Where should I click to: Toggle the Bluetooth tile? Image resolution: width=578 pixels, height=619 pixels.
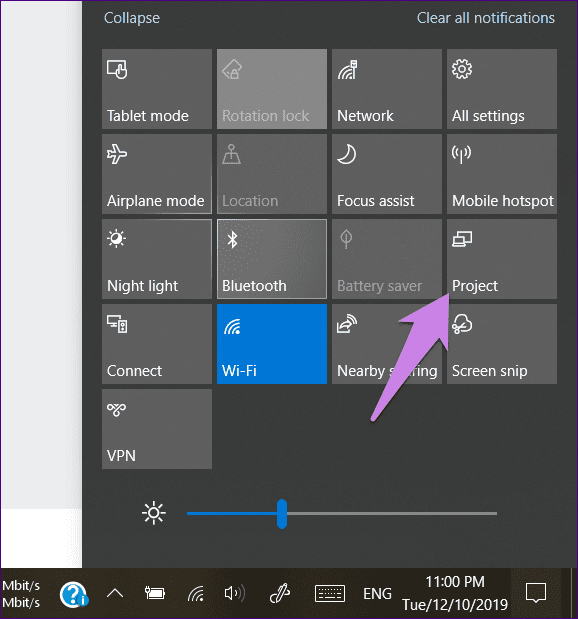[272, 259]
